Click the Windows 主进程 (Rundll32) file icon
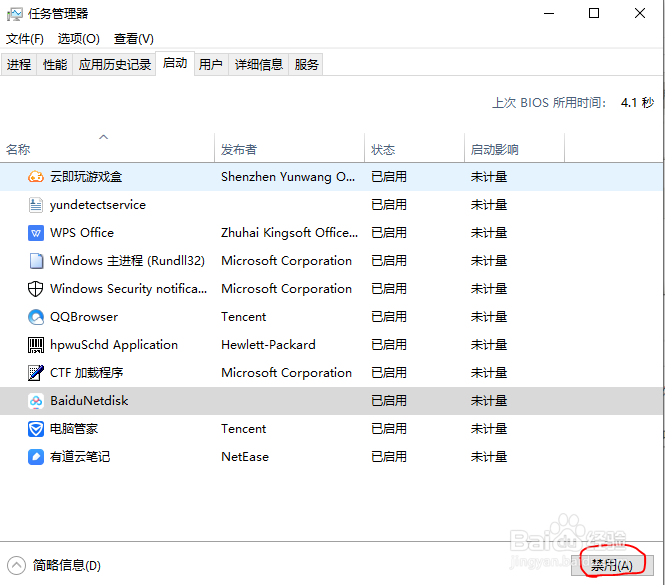 [x=36, y=261]
